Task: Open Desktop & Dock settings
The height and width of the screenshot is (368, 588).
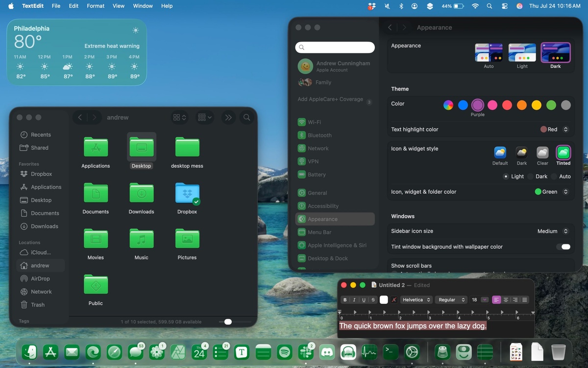Action: pyautogui.click(x=335, y=259)
